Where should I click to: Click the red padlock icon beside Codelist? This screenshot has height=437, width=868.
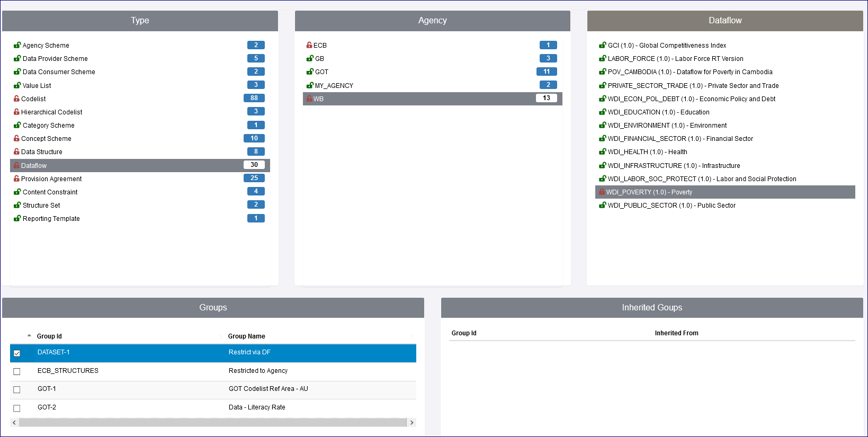coord(16,99)
